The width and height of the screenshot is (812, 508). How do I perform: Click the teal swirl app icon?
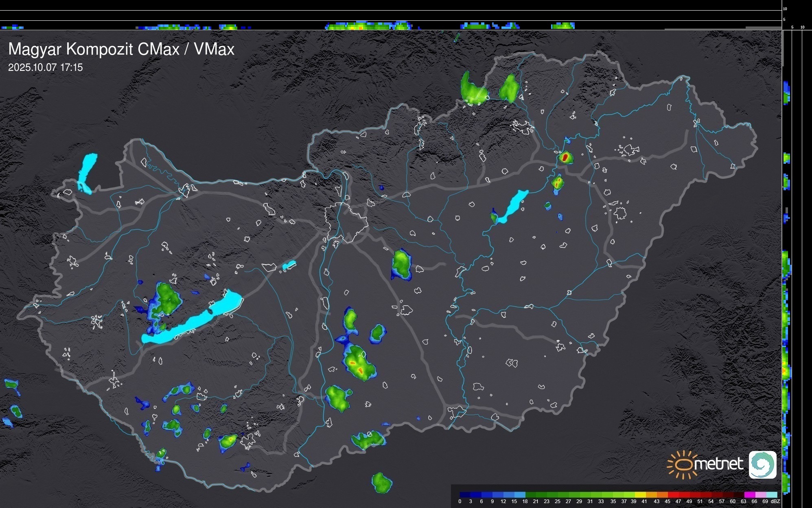(762, 464)
